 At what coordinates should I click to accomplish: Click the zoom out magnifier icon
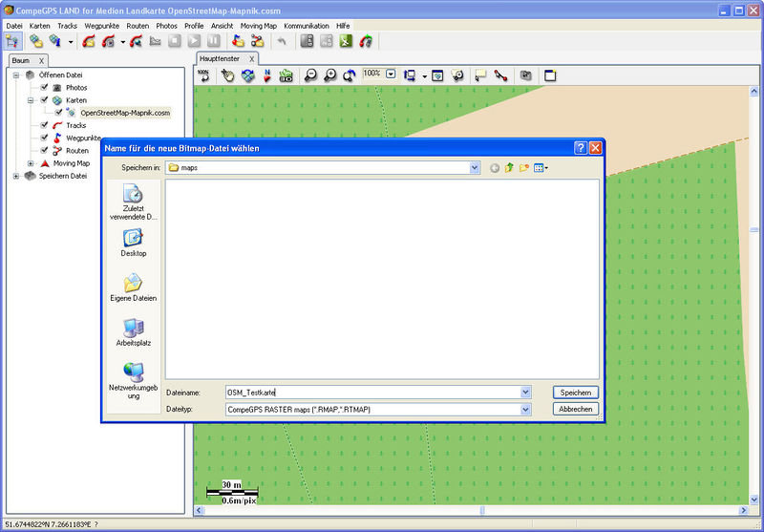[310, 75]
